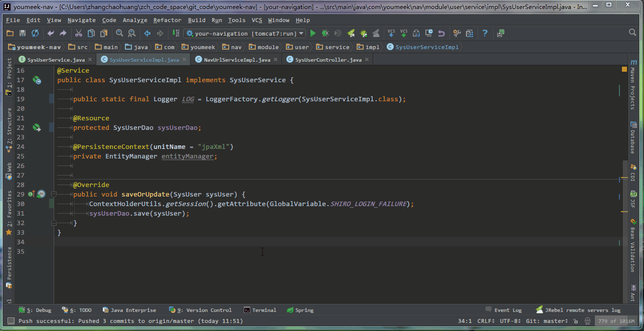Toggle the read-only lock icon in status bar
Image resolution: width=644 pixels, height=331 pixels.
(x=575, y=321)
